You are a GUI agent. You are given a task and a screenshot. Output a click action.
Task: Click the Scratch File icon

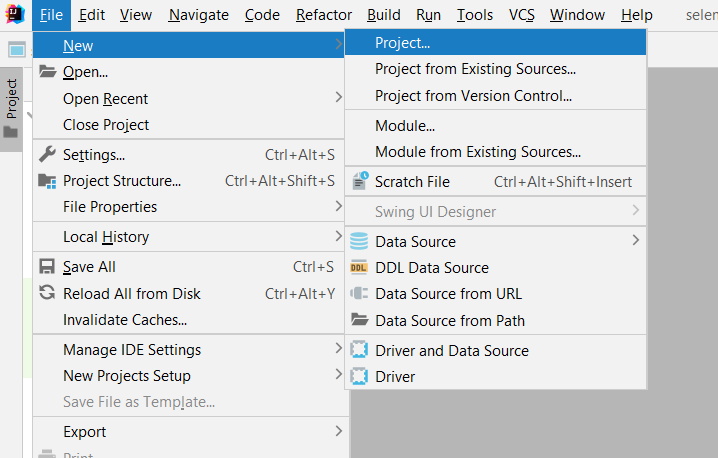(359, 182)
